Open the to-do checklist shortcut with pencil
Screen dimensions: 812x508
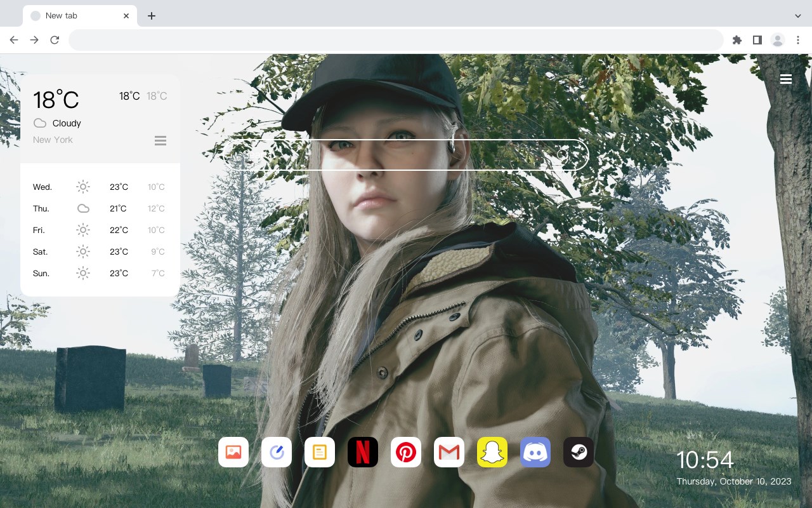click(x=277, y=452)
